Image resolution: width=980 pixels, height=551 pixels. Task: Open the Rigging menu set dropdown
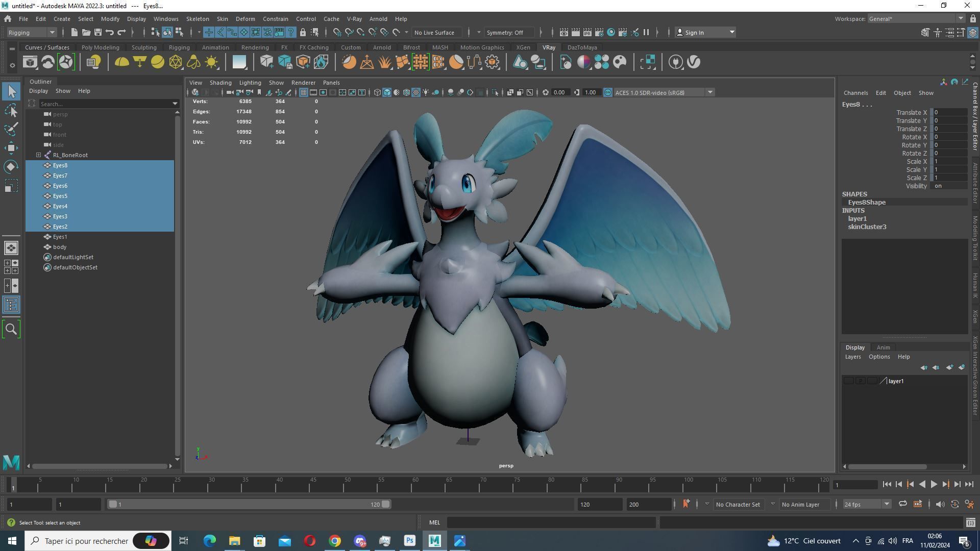(x=31, y=32)
